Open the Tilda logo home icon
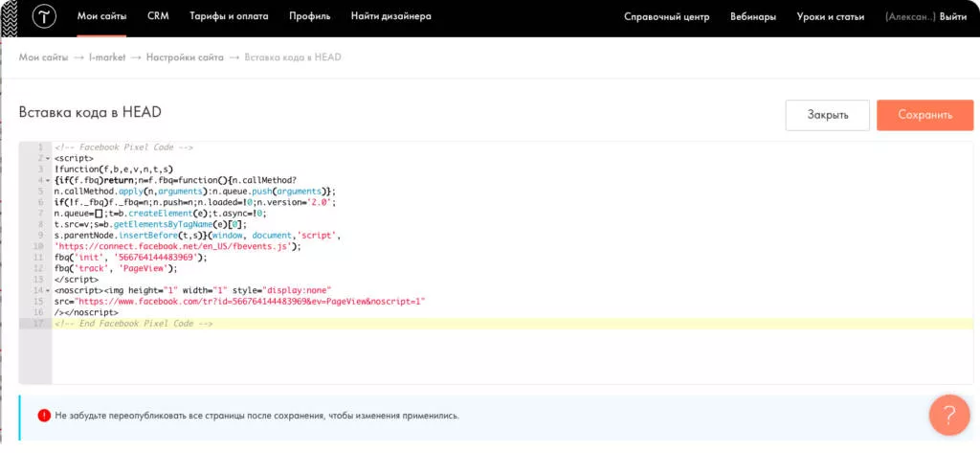 coord(44,17)
